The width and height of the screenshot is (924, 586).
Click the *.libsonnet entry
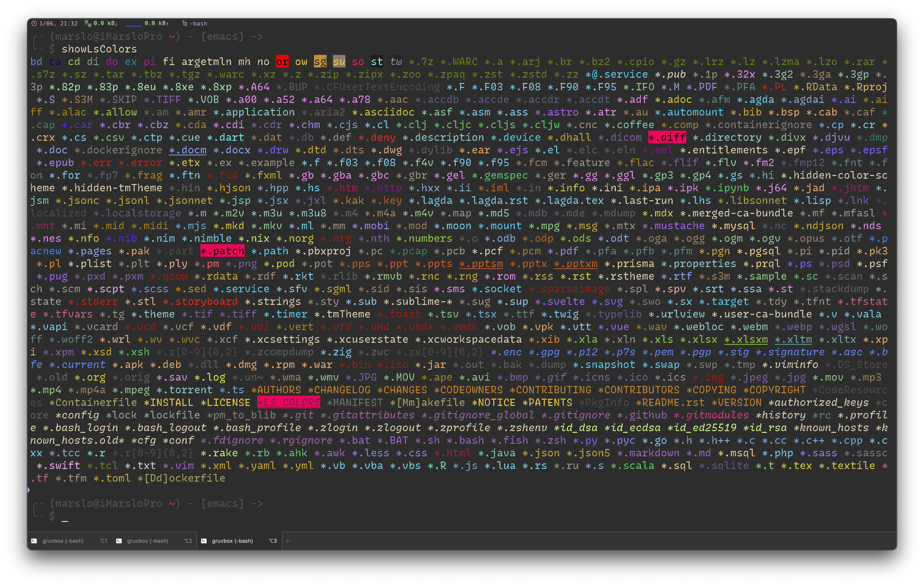click(752, 200)
